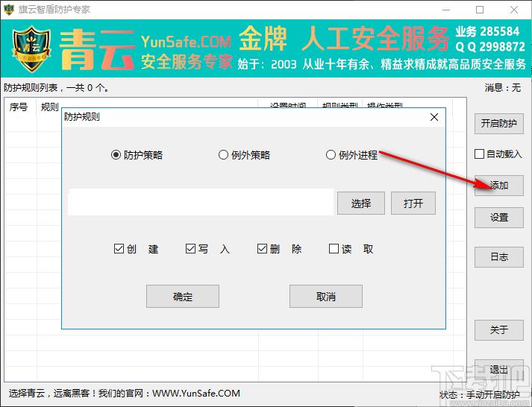The height and width of the screenshot is (407, 532).
Task: Click the YunSafe.COM banner text
Action: pyautogui.click(x=186, y=42)
